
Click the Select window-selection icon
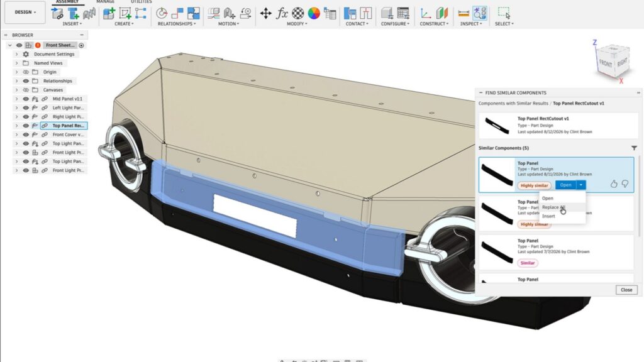coord(504,13)
